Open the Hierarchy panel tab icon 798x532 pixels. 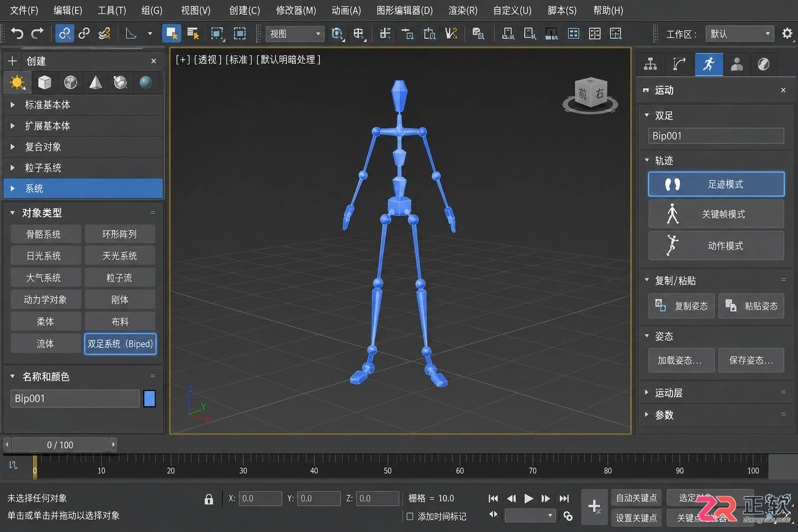651,64
